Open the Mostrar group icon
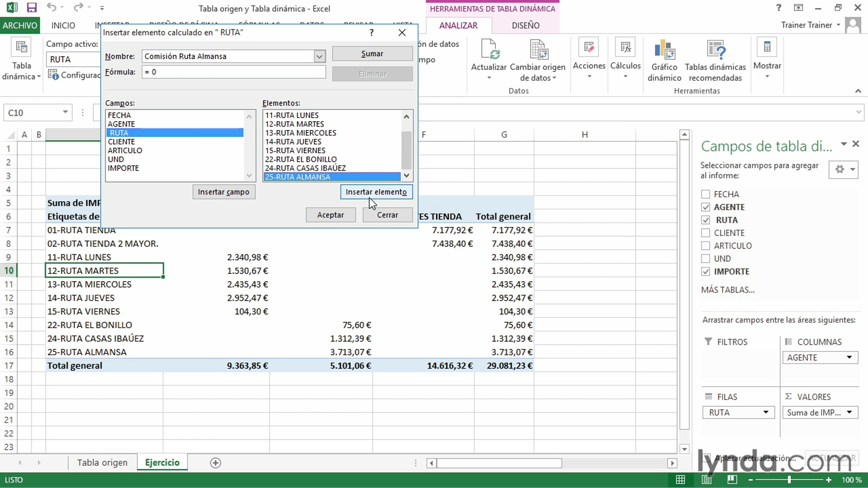This screenshot has height=488, width=868. (767, 48)
